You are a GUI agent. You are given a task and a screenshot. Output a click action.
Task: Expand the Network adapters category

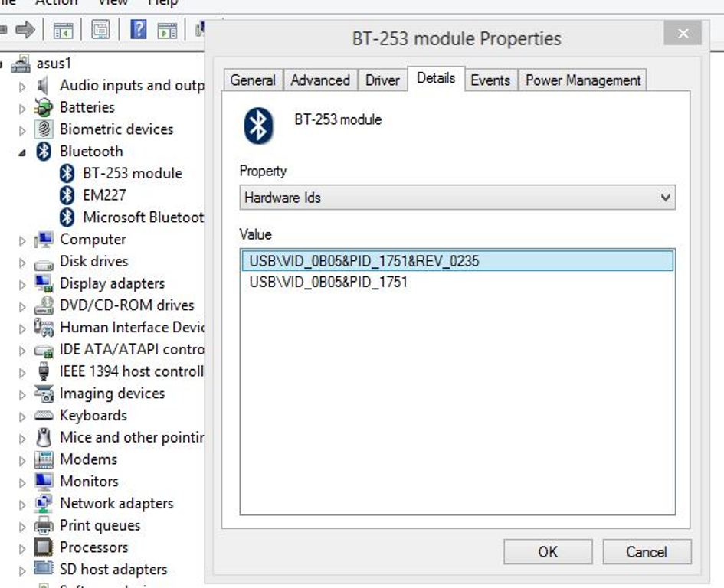coord(22,504)
